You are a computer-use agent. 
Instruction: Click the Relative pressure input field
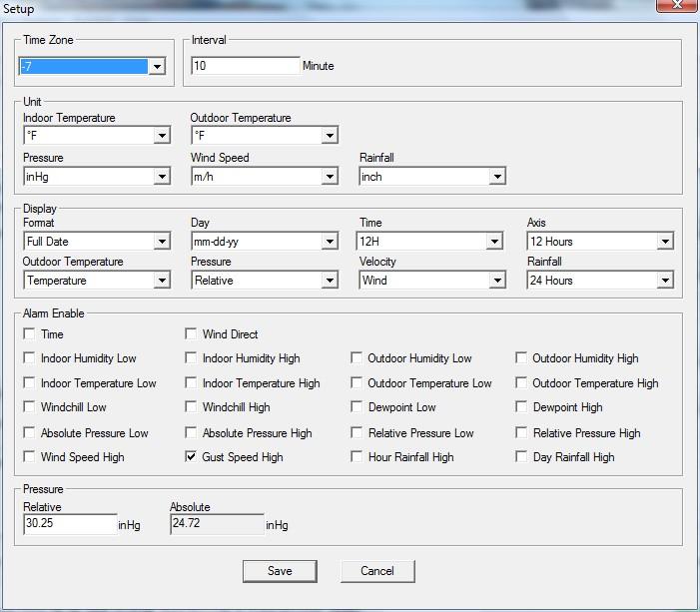(70, 524)
